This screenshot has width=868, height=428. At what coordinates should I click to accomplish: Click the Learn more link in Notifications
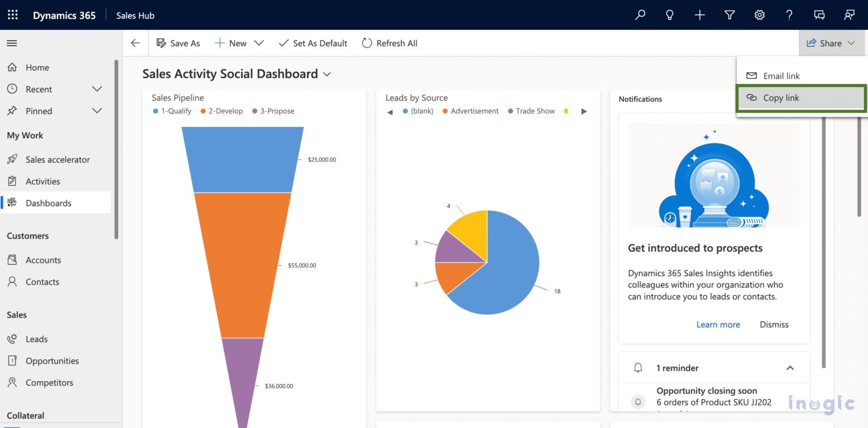point(718,324)
